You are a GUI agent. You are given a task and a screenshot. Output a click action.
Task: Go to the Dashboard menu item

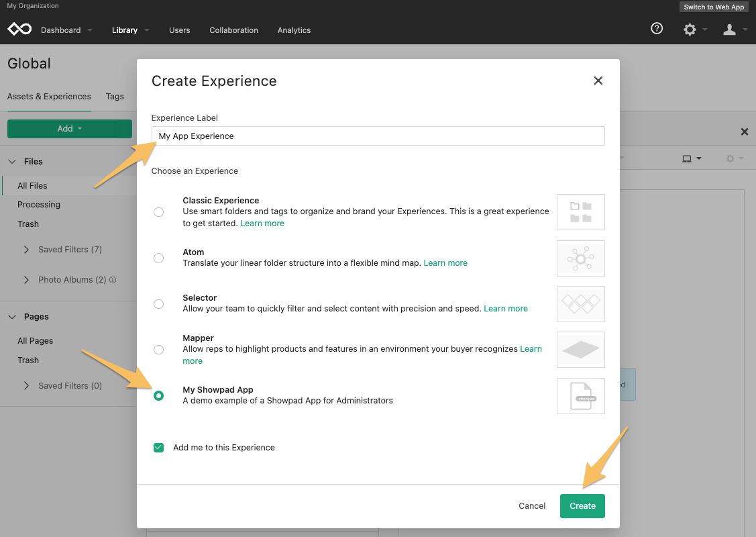pos(61,30)
